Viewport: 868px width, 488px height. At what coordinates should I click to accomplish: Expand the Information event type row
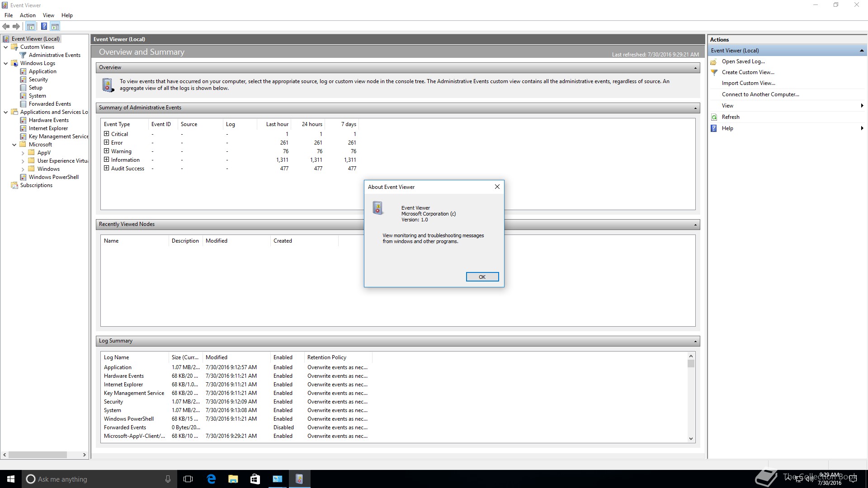(x=106, y=160)
